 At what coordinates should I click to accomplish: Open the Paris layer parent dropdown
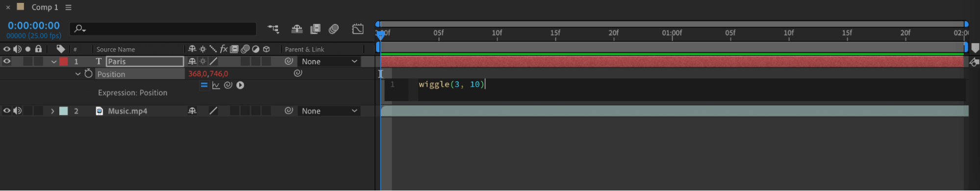coord(329,61)
